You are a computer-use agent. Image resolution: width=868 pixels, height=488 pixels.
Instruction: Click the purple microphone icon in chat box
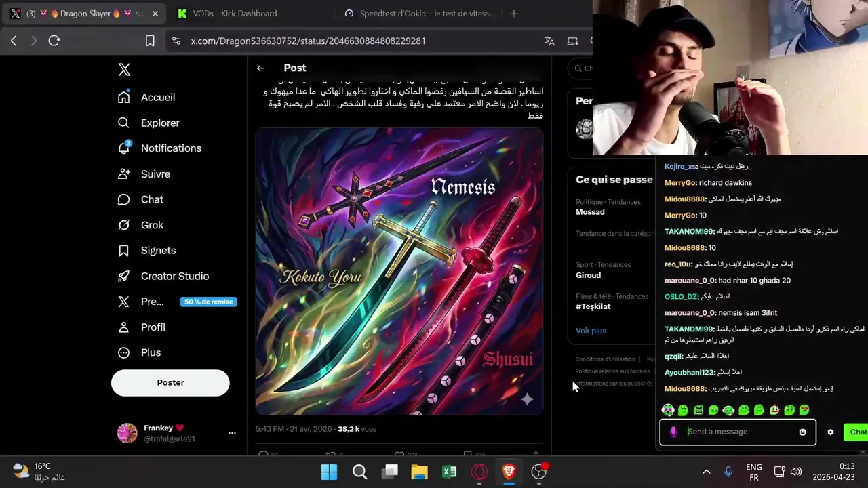673,432
